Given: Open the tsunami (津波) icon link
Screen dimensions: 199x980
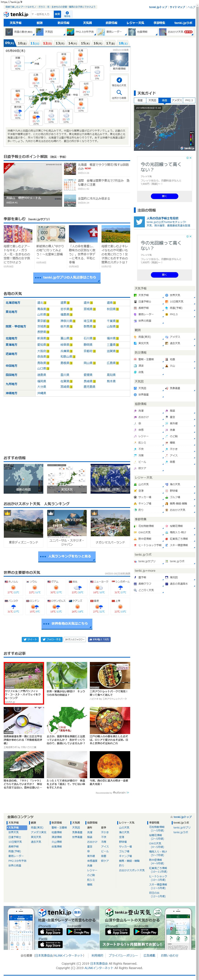Looking at the screenshot, I should [x=135, y=366].
